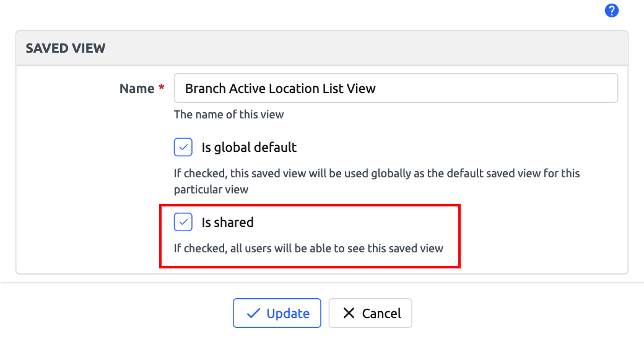Image resolution: width=644 pixels, height=349 pixels.
Task: Click the X icon on the Cancel button
Action: pos(349,314)
